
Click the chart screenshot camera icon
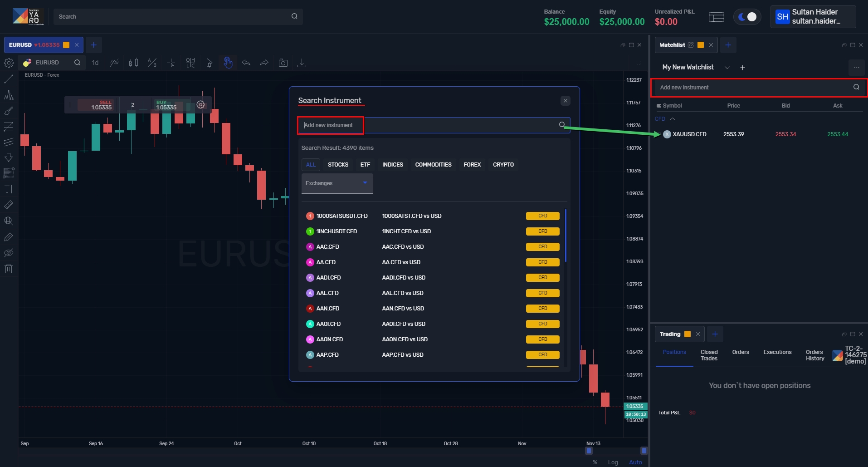[283, 63]
